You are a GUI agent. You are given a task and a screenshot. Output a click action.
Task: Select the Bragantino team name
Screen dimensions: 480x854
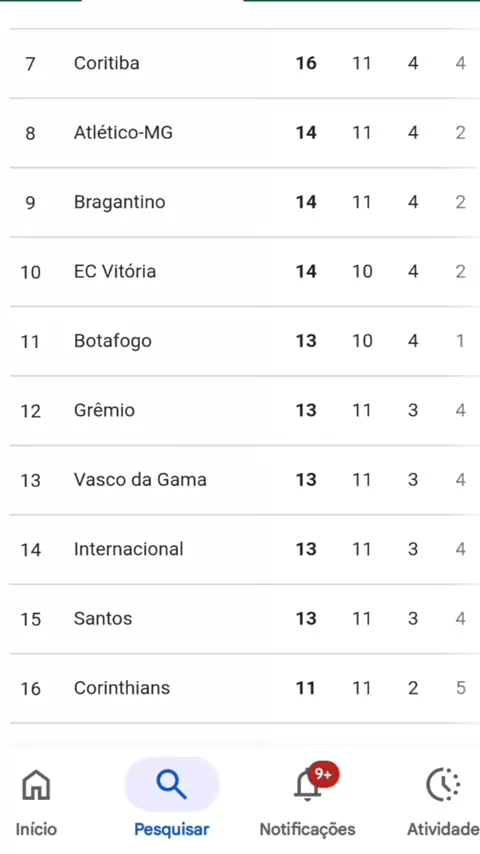click(119, 202)
